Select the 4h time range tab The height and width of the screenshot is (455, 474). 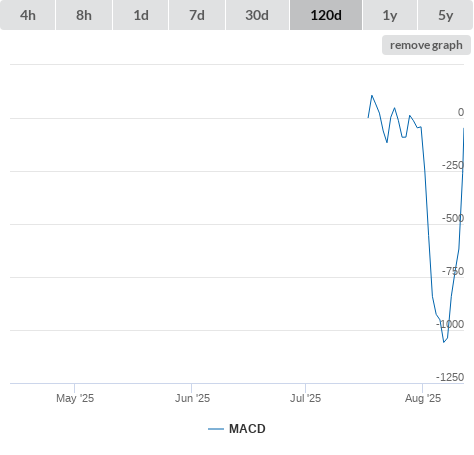point(28,15)
